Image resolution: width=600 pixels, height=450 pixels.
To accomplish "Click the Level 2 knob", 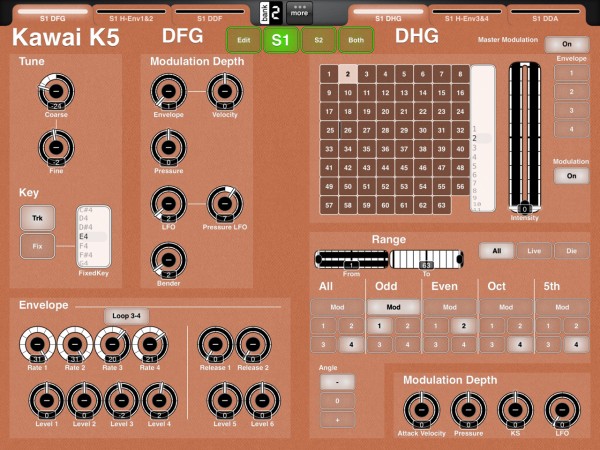I will 84,401.
